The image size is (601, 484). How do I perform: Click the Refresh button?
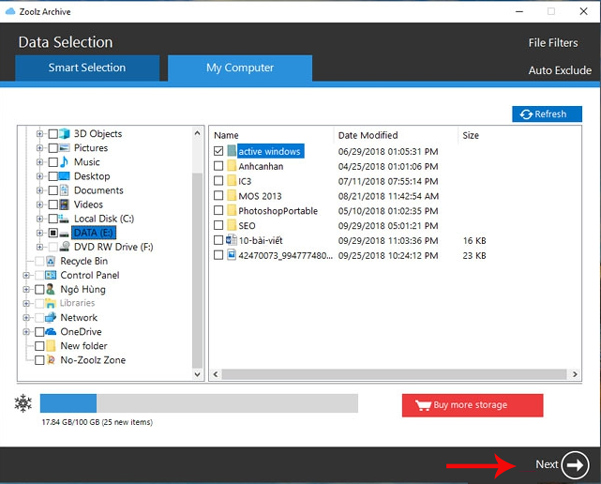[x=547, y=114]
